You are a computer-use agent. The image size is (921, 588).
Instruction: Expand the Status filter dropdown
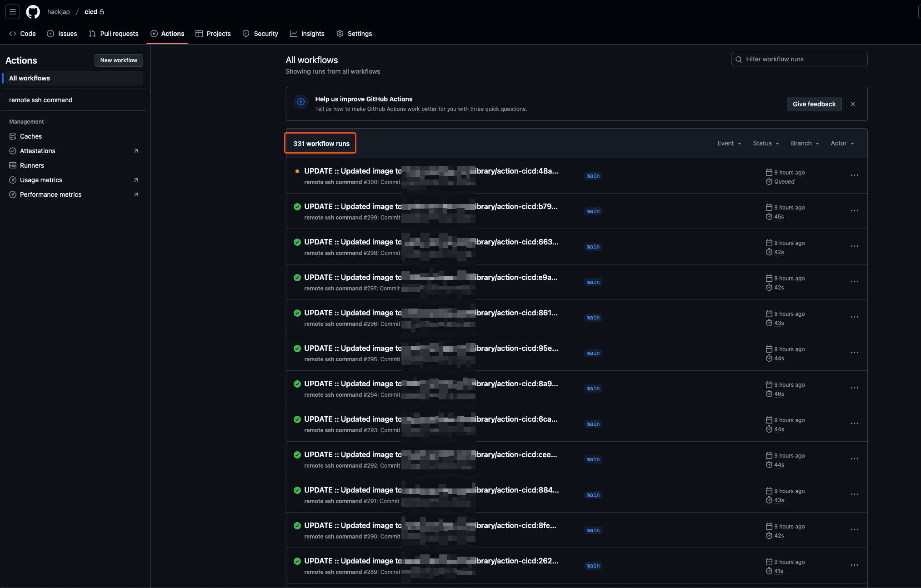(766, 143)
